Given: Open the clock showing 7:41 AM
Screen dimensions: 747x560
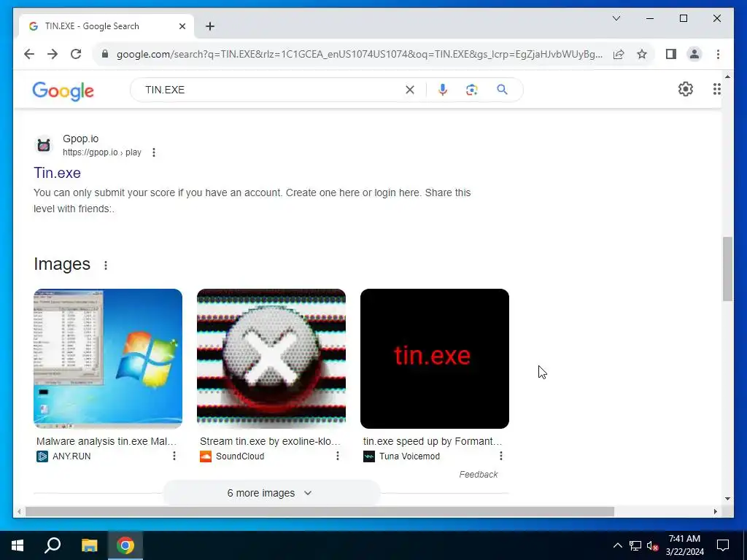Looking at the screenshot, I should pyautogui.click(x=684, y=545).
